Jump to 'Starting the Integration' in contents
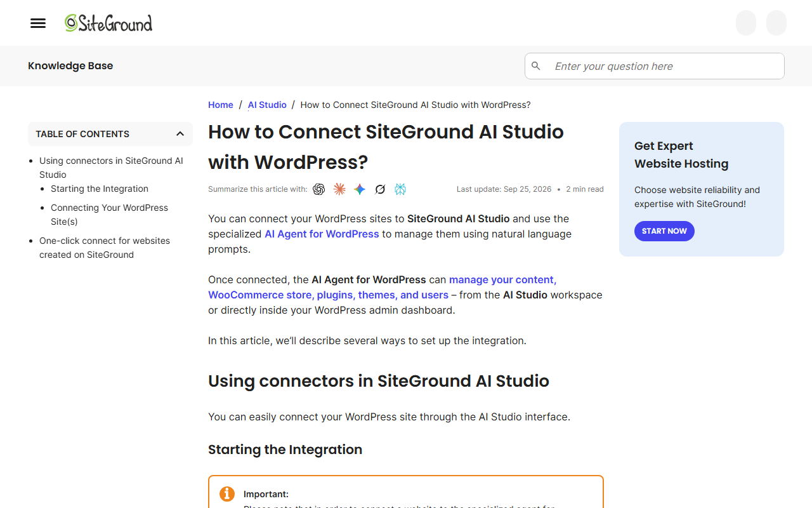This screenshot has height=508, width=812. pyautogui.click(x=100, y=189)
